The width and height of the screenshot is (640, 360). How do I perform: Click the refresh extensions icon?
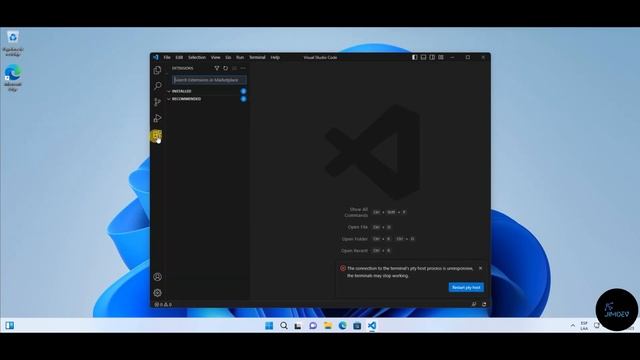pyautogui.click(x=225, y=68)
